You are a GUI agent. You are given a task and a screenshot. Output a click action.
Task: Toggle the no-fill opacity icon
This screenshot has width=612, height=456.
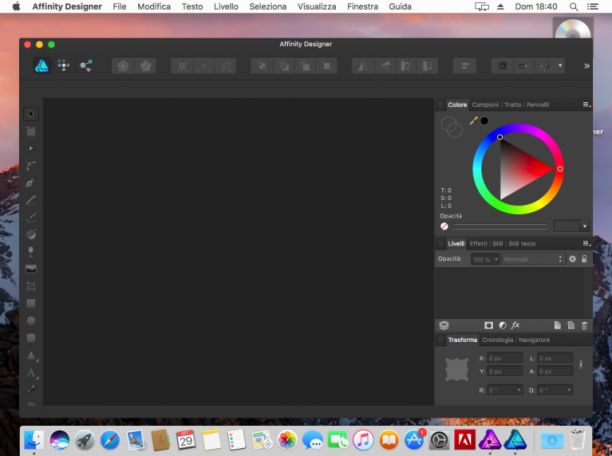tap(444, 226)
